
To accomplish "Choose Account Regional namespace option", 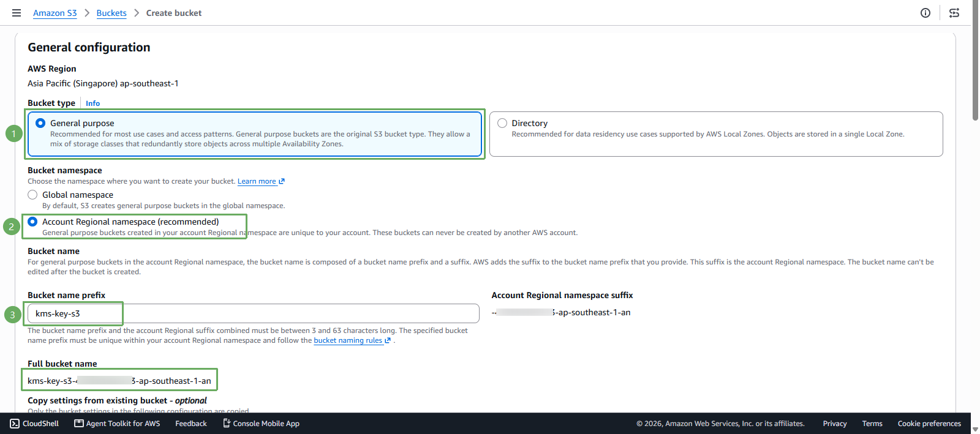I will tap(32, 222).
